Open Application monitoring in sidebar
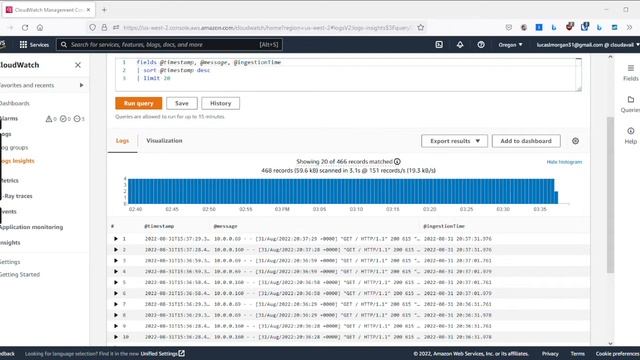 click(x=31, y=227)
